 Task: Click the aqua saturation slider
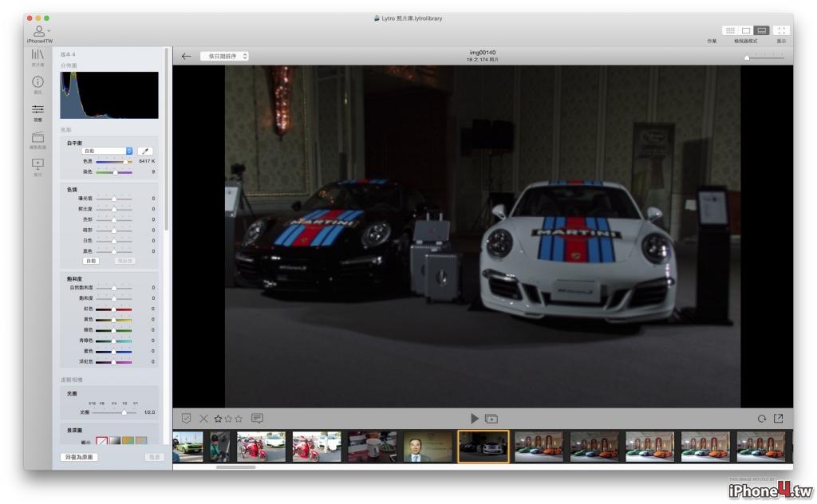point(114,341)
